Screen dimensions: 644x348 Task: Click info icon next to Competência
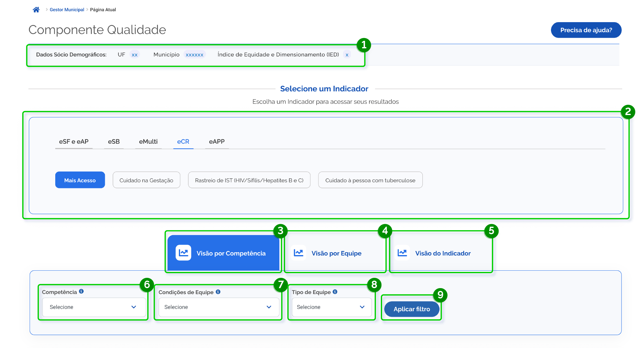point(81,291)
